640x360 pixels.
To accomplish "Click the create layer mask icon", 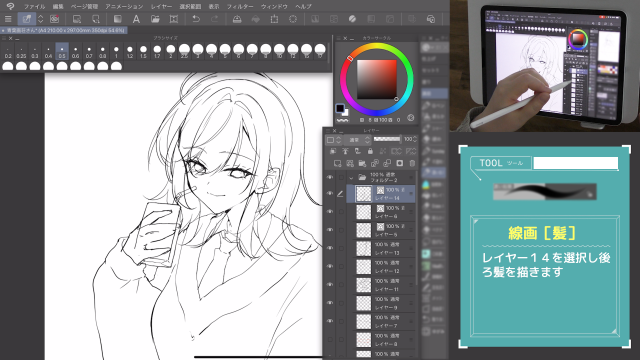I will [x=400, y=163].
